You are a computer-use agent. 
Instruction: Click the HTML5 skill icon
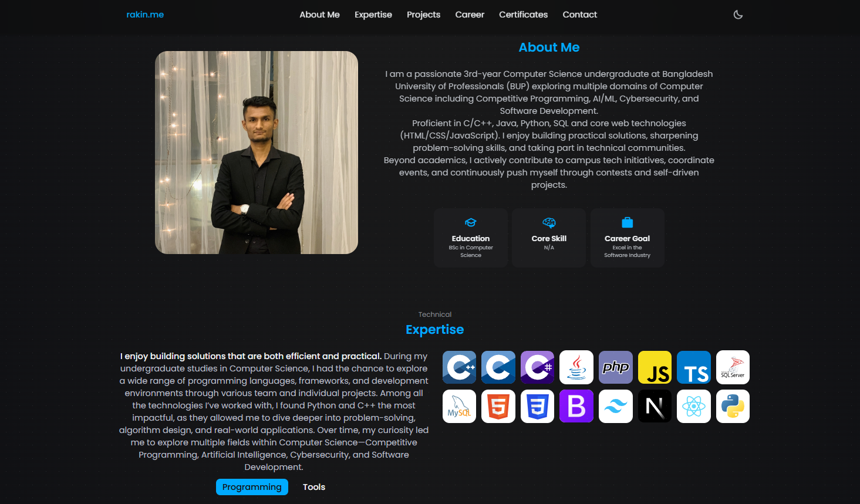coord(498,405)
